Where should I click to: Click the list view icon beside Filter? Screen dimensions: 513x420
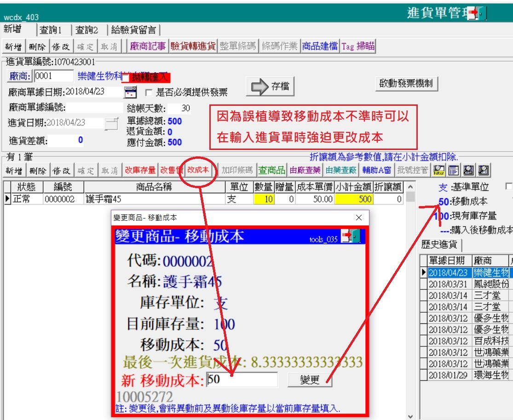(x=454, y=170)
